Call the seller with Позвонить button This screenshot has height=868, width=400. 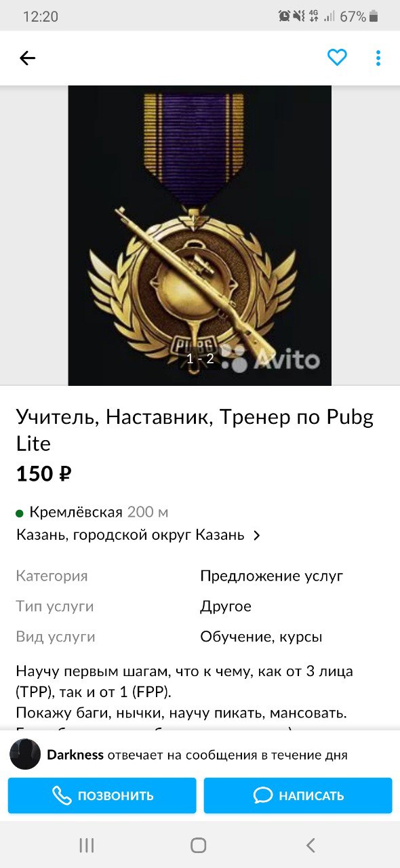pos(102,795)
